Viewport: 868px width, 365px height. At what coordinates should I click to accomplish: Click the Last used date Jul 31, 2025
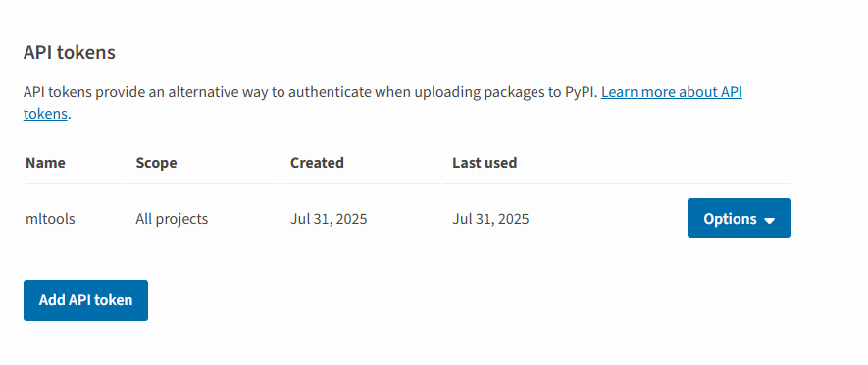pos(490,219)
